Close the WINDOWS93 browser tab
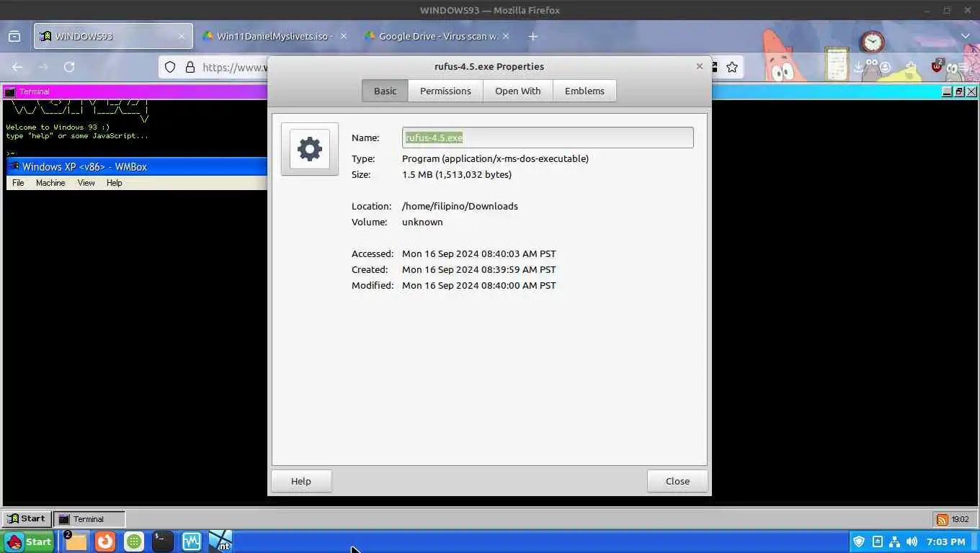 coord(182,36)
